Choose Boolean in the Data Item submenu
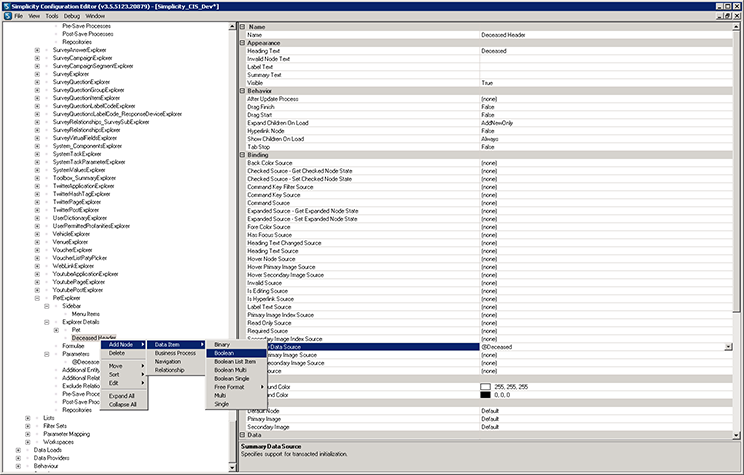 [x=236, y=353]
